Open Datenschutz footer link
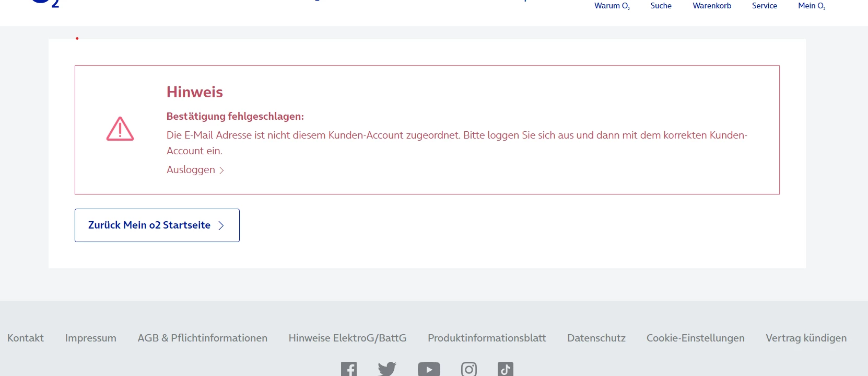This screenshot has height=376, width=868. coord(596,338)
